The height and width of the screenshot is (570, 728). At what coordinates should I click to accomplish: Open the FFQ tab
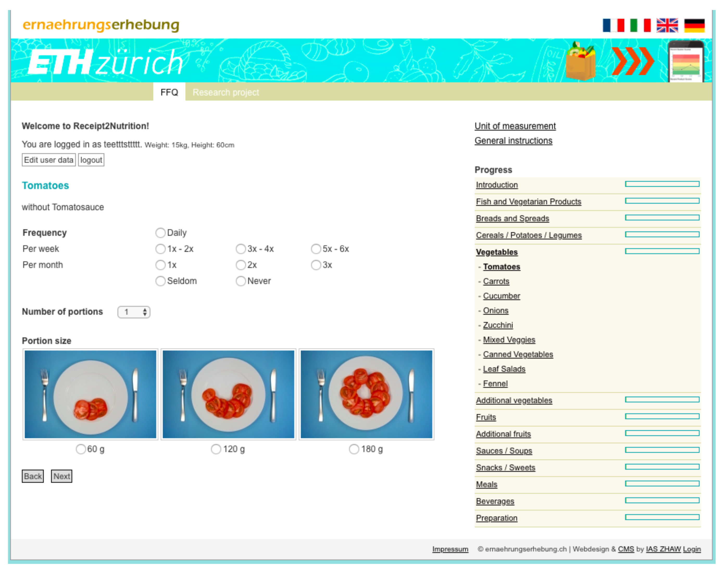tap(169, 92)
